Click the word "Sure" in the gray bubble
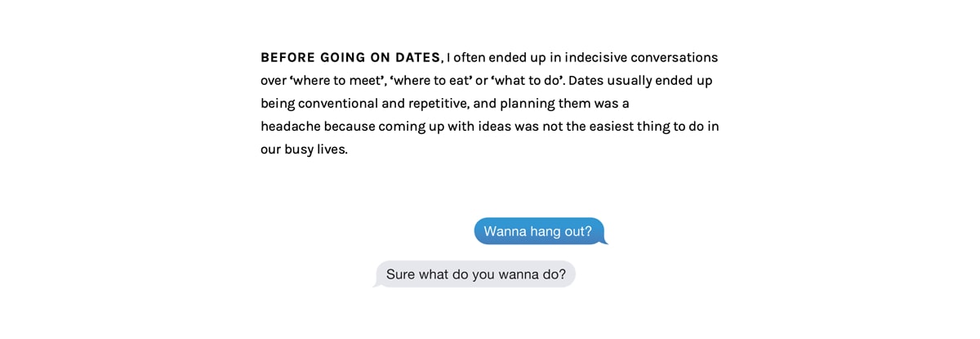This screenshot has height=339, width=980. (400, 274)
